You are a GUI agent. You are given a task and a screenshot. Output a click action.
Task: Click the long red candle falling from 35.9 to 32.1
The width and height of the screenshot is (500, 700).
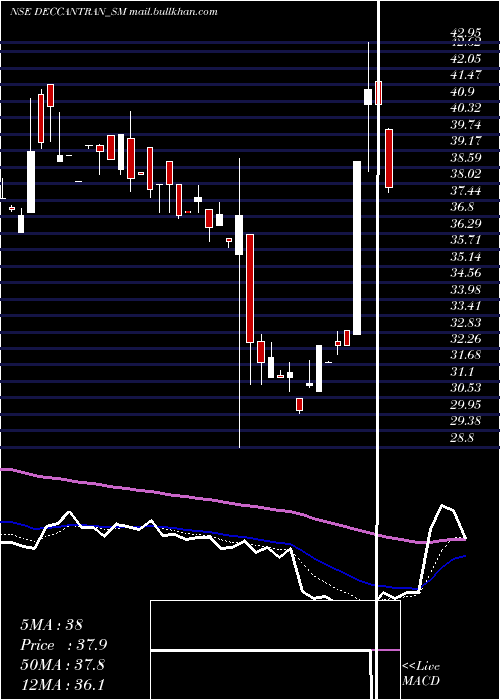point(250,288)
